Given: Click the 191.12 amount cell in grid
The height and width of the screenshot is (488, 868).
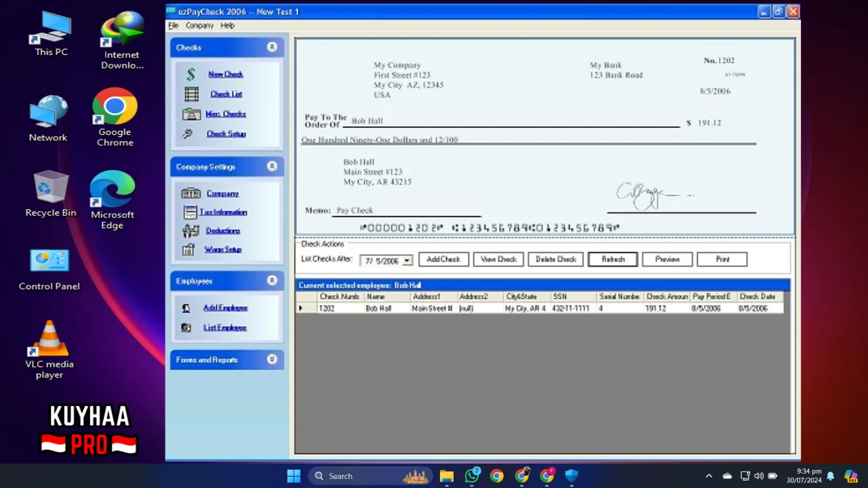Looking at the screenshot, I should pyautogui.click(x=667, y=308).
